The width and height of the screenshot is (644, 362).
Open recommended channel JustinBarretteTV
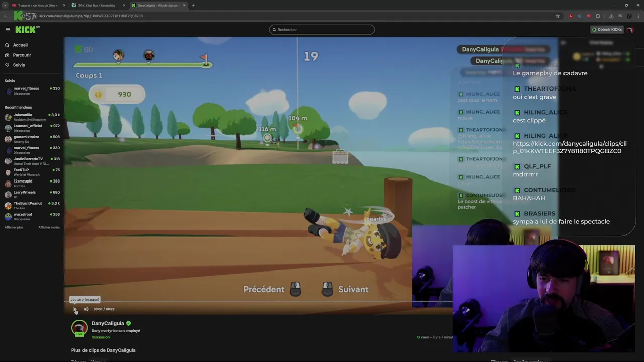coord(32,161)
